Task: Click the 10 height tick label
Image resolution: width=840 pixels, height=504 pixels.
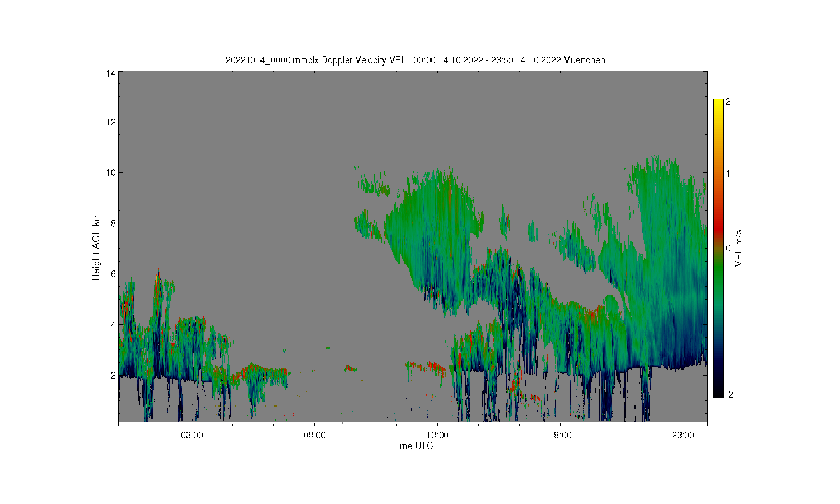Action: [111, 172]
